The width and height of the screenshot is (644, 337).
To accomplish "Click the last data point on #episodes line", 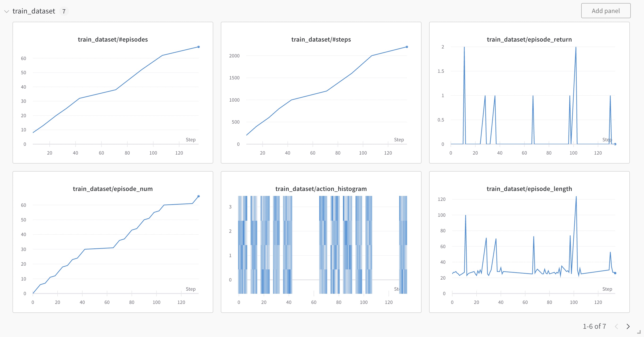I will coord(199,47).
